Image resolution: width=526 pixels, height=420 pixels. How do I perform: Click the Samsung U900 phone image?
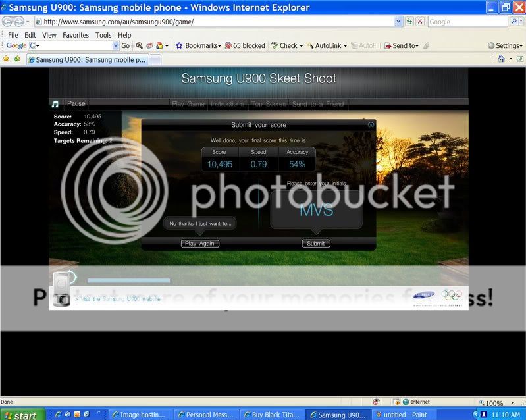pyautogui.click(x=62, y=289)
